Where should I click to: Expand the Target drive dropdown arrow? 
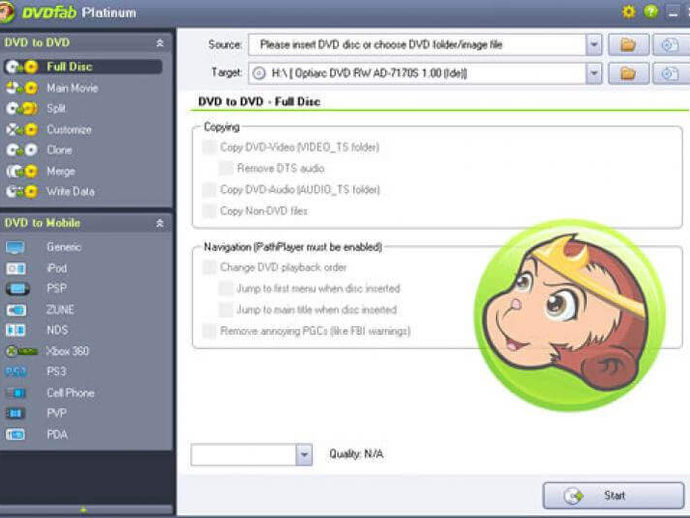tap(594, 73)
